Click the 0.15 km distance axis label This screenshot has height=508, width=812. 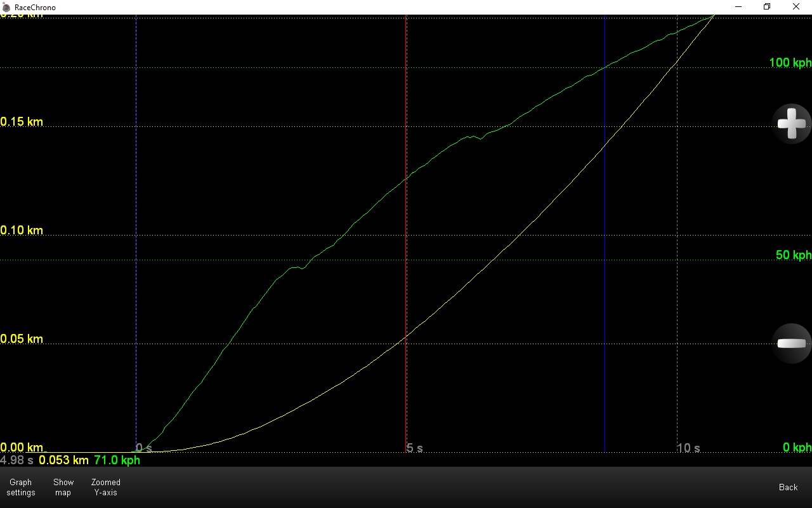tap(22, 121)
